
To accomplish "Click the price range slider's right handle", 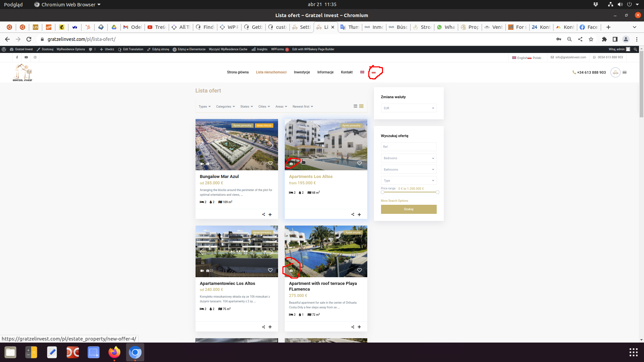I will click(x=437, y=192).
